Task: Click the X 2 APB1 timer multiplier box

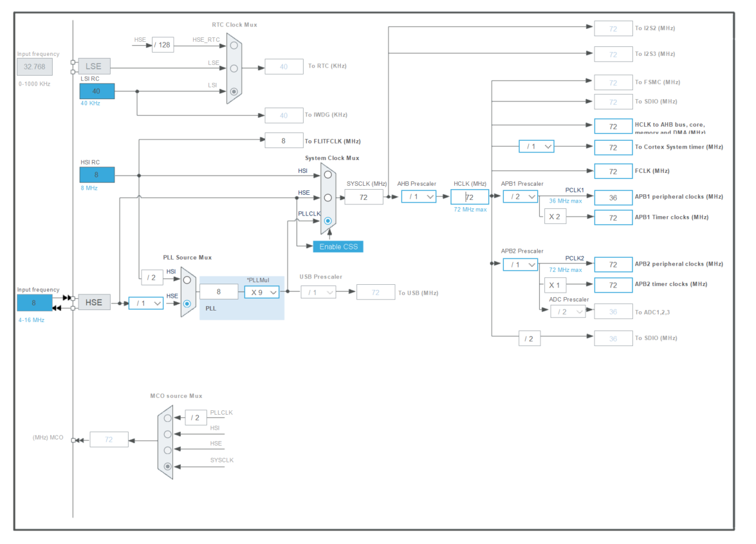Action: click(555, 217)
